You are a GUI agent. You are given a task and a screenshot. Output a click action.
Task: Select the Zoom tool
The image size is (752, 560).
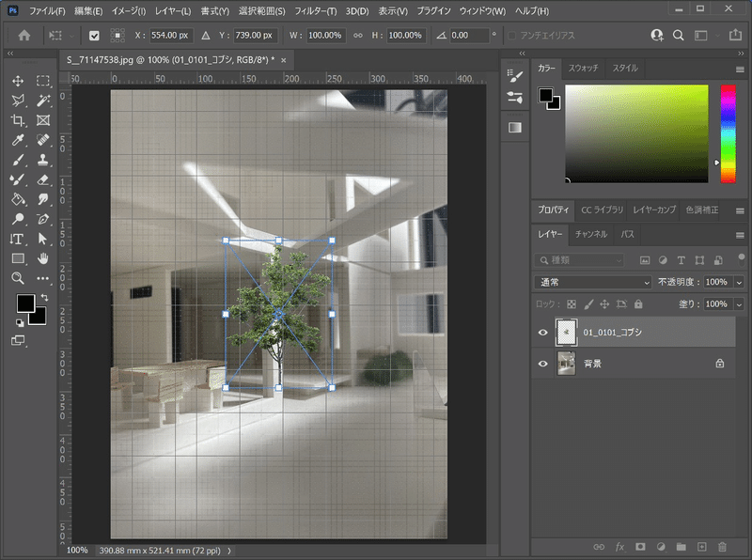pyautogui.click(x=18, y=278)
